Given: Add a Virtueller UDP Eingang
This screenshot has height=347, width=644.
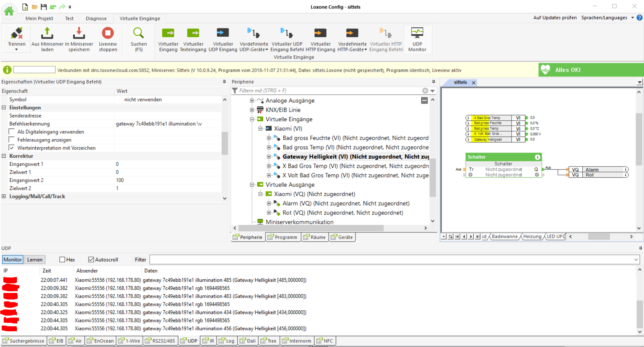Looking at the screenshot, I should tap(223, 33).
